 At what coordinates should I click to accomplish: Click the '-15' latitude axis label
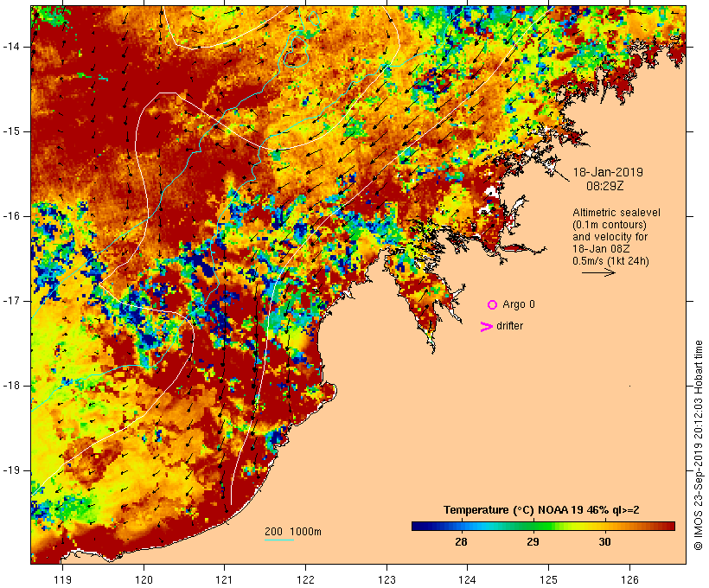(11, 131)
